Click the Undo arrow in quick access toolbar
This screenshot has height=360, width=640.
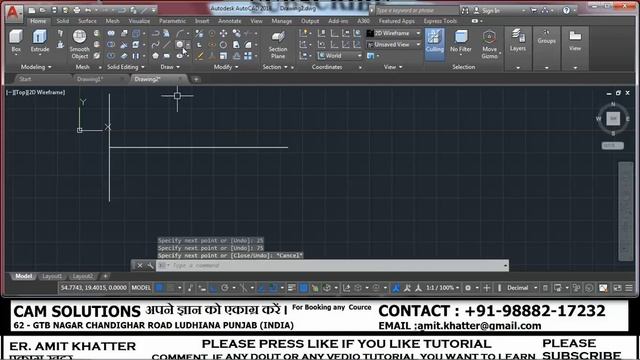[88, 10]
